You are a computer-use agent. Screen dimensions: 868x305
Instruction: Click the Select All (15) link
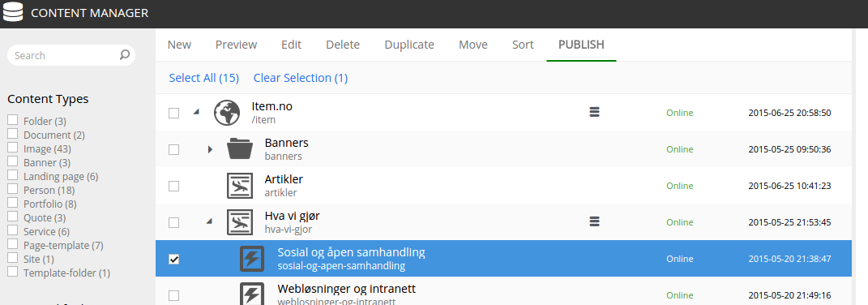coord(203,78)
